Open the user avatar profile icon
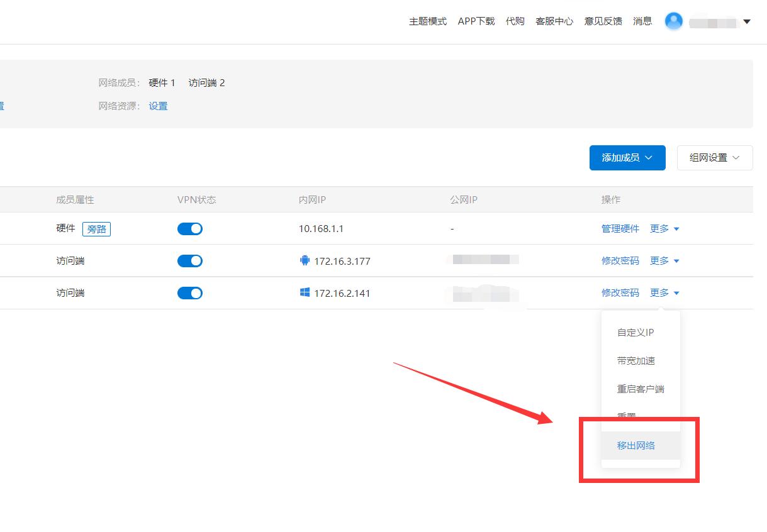Screen dimensions: 767x532 click(673, 21)
